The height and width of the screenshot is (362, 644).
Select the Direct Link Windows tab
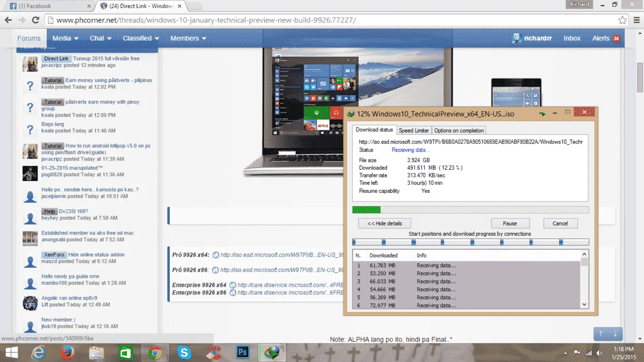pyautogui.click(x=140, y=6)
